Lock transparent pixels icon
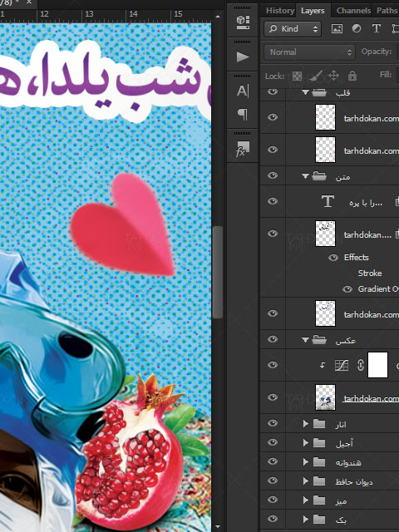 click(297, 76)
